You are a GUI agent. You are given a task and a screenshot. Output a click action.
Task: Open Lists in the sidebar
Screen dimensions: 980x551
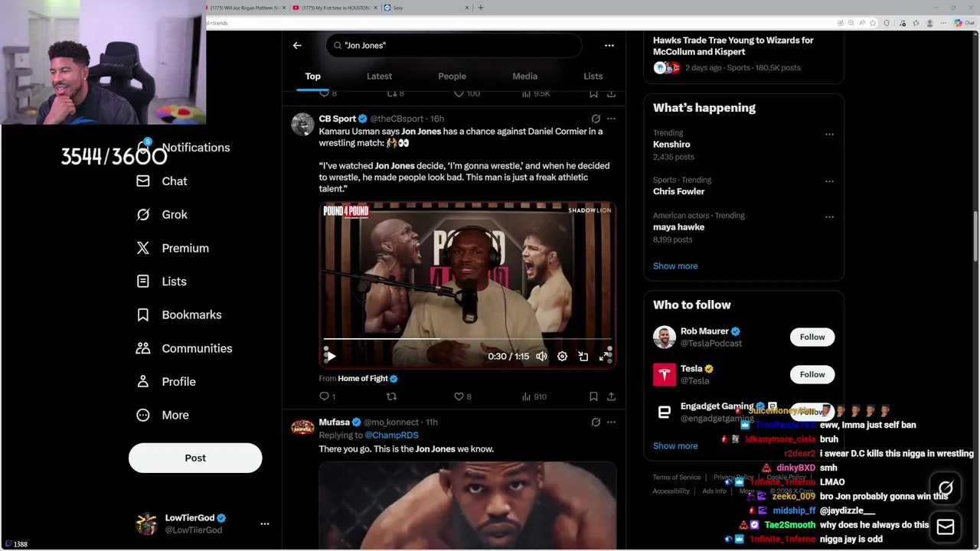pos(162,282)
